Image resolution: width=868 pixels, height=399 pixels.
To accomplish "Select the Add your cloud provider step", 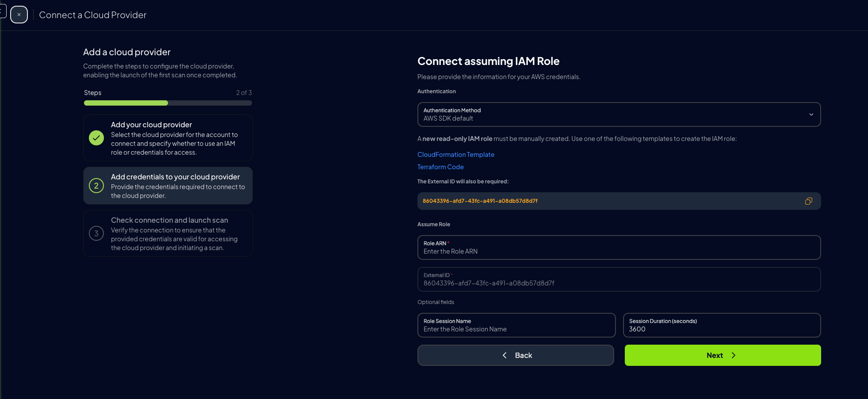I will 168,138.
